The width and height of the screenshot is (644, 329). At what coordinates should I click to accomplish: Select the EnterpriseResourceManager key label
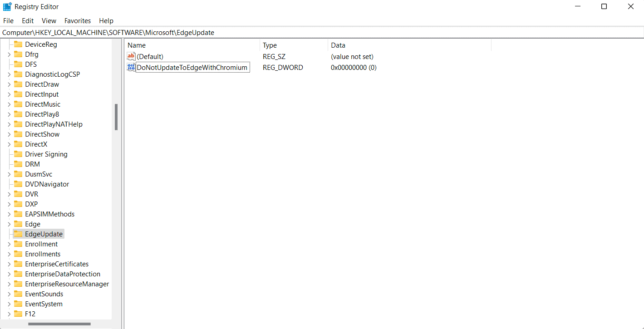[x=67, y=284]
